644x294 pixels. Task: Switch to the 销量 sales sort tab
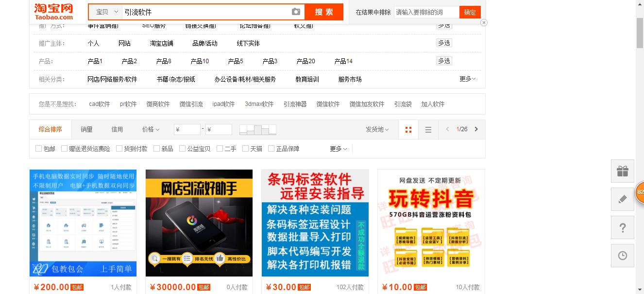86,129
